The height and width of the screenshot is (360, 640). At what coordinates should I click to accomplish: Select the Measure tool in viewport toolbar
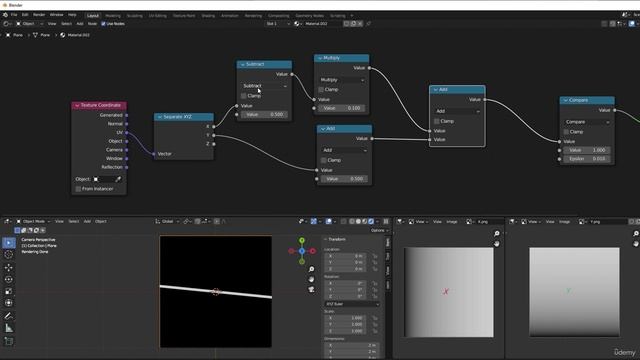pos(9,328)
